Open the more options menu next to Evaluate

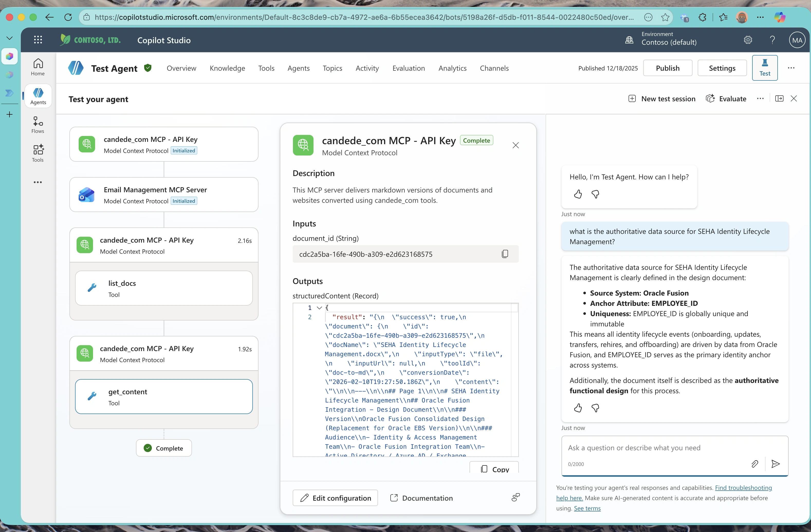(760, 98)
